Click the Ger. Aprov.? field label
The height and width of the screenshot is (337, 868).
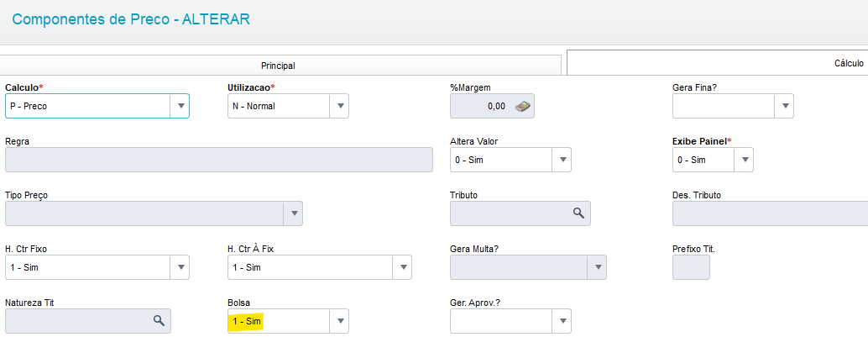coord(475,303)
